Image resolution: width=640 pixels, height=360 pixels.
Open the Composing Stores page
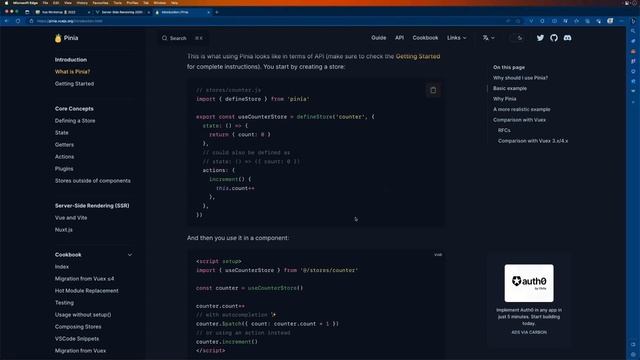(78, 327)
